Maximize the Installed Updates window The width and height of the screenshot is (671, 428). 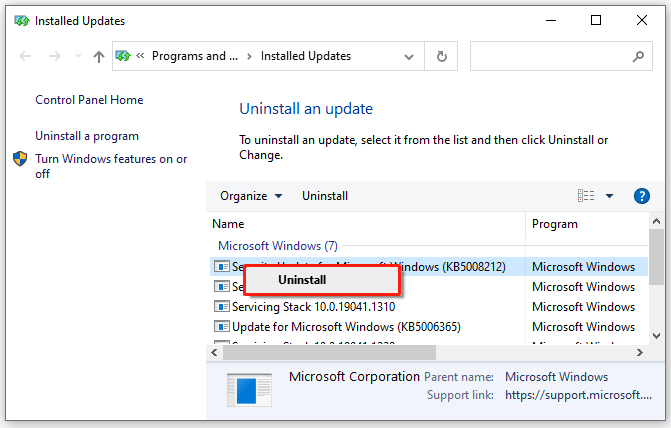596,20
